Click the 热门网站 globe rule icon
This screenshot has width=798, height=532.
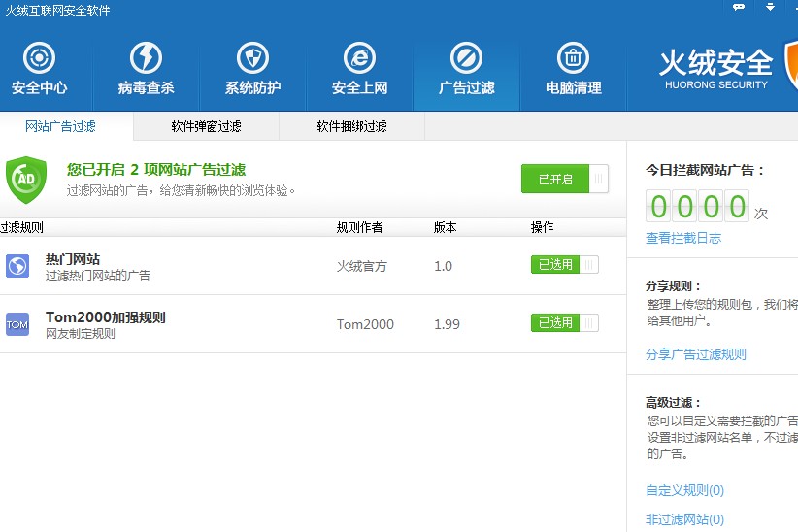[x=17, y=266]
